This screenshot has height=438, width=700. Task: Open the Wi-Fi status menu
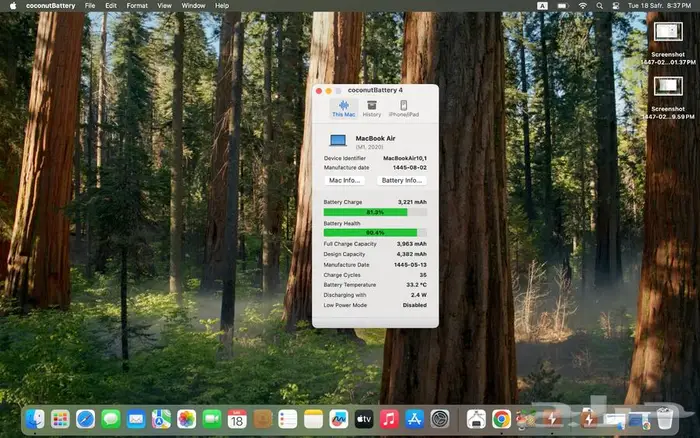(583, 6)
